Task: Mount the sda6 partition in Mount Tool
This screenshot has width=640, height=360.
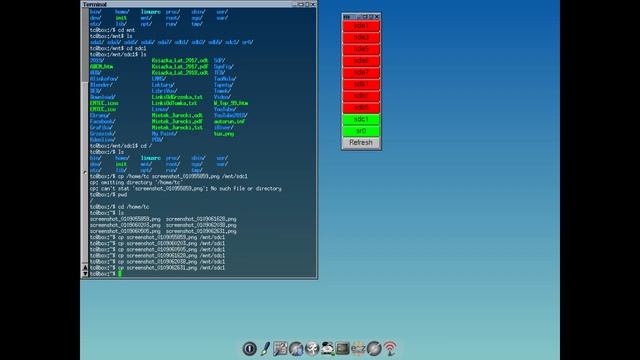Action: 361,61
